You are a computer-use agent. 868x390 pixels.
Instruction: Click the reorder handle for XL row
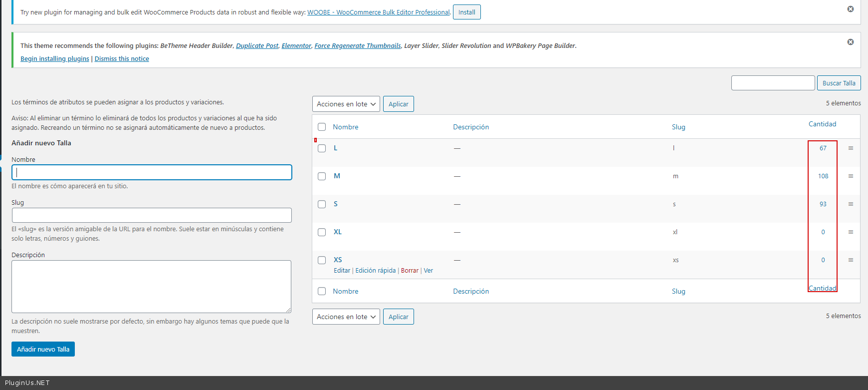pos(851,232)
